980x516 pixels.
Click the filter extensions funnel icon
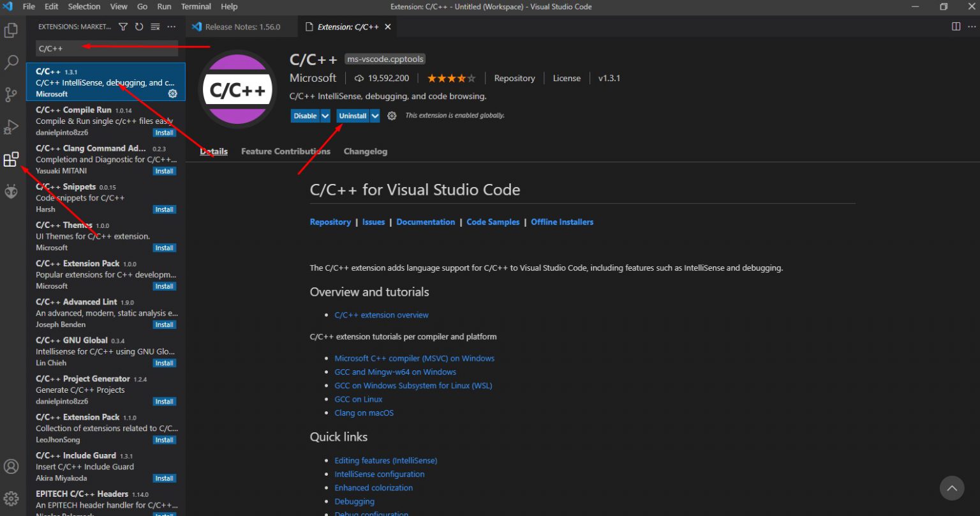pyautogui.click(x=123, y=27)
